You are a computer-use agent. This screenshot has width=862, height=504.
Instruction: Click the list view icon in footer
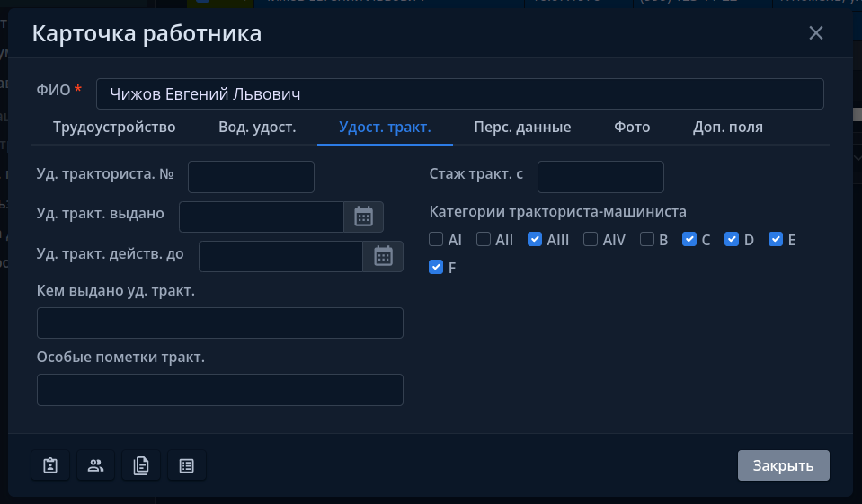click(186, 465)
